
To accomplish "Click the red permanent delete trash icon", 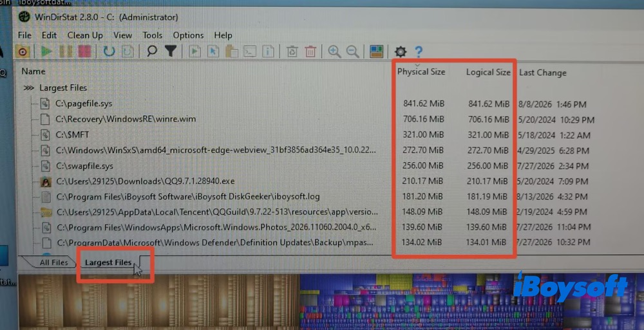I will click(310, 51).
